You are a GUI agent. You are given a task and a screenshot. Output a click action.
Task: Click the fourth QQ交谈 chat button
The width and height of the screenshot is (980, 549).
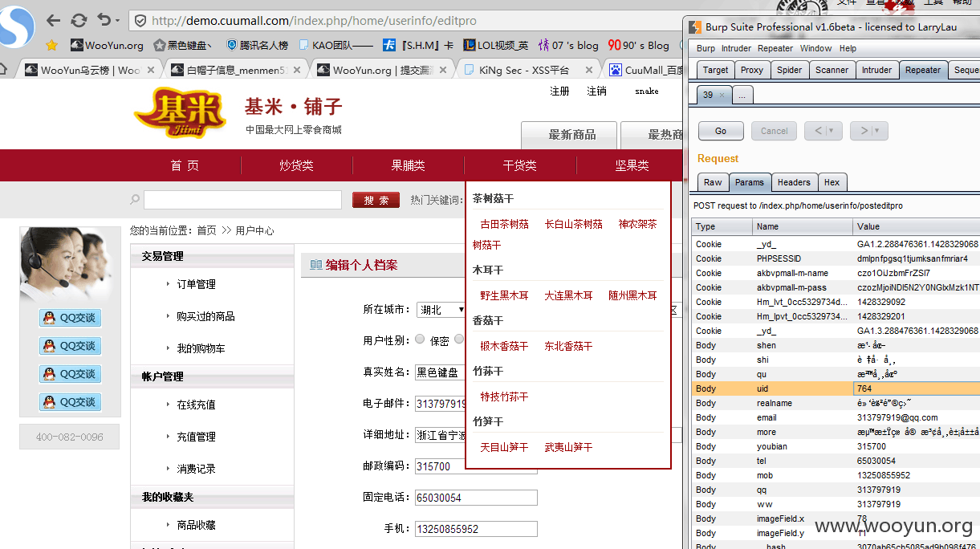(x=70, y=402)
